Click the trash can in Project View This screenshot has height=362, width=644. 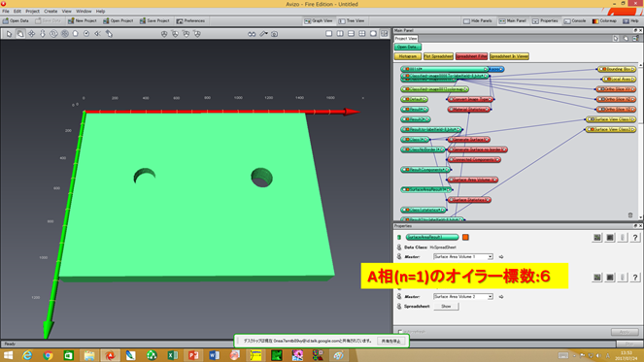coord(630,215)
